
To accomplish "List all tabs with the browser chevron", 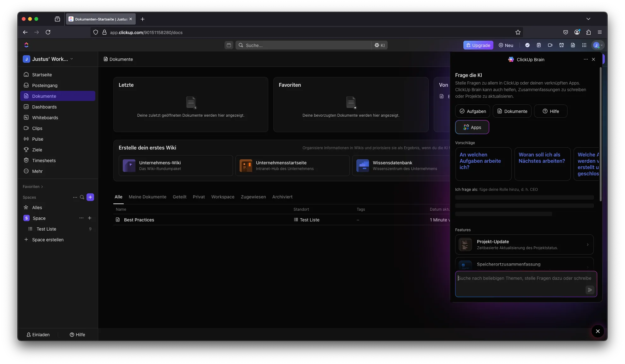I will coord(588,19).
